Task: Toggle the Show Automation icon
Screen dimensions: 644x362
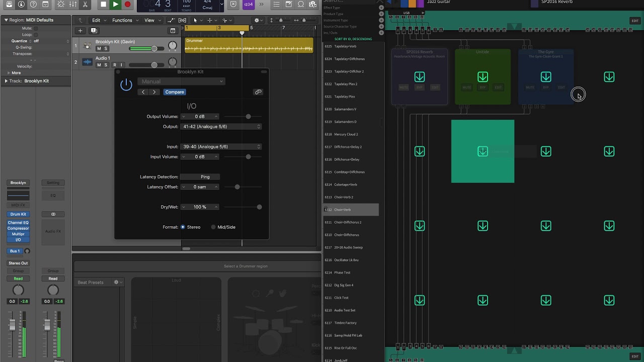Action: click(x=172, y=21)
